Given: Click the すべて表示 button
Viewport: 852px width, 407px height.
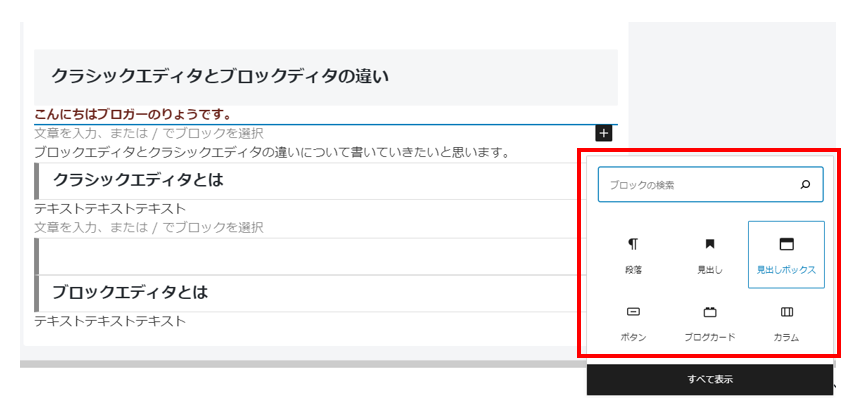Looking at the screenshot, I should pyautogui.click(x=710, y=379).
